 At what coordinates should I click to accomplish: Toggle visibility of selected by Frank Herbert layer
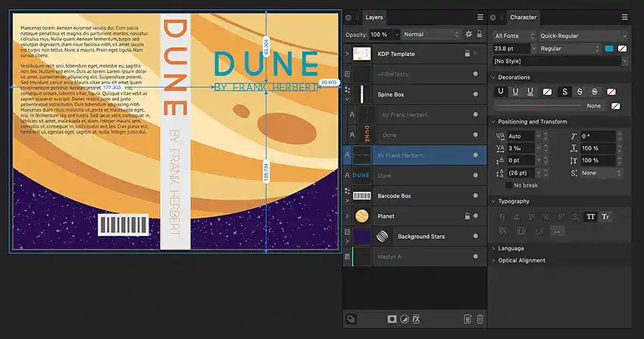475,155
